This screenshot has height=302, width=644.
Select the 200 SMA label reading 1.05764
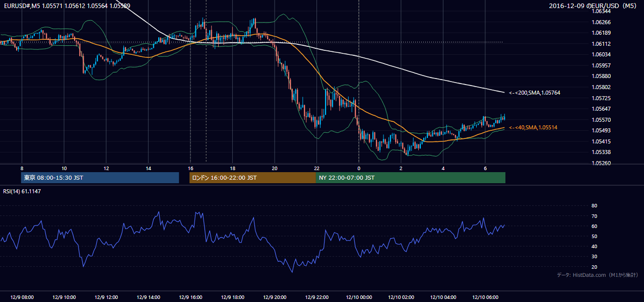(x=534, y=93)
